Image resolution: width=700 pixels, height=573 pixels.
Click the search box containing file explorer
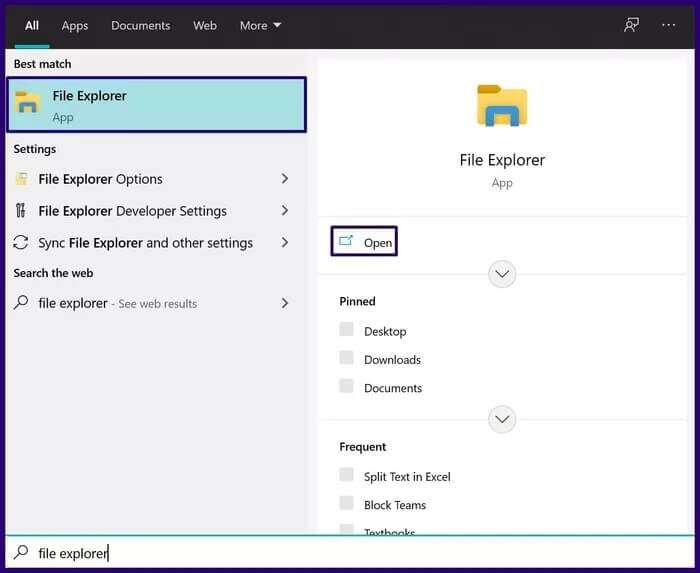pyautogui.click(x=350, y=552)
